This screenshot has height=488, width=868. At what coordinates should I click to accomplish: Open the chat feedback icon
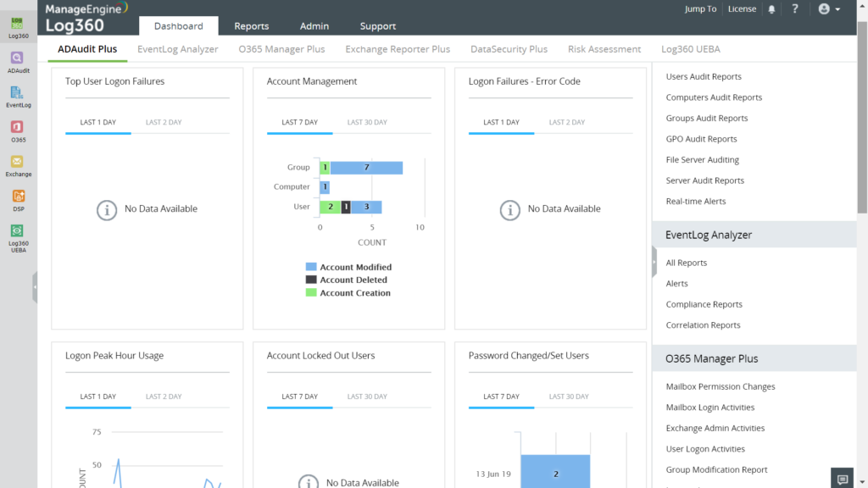pos(843,480)
